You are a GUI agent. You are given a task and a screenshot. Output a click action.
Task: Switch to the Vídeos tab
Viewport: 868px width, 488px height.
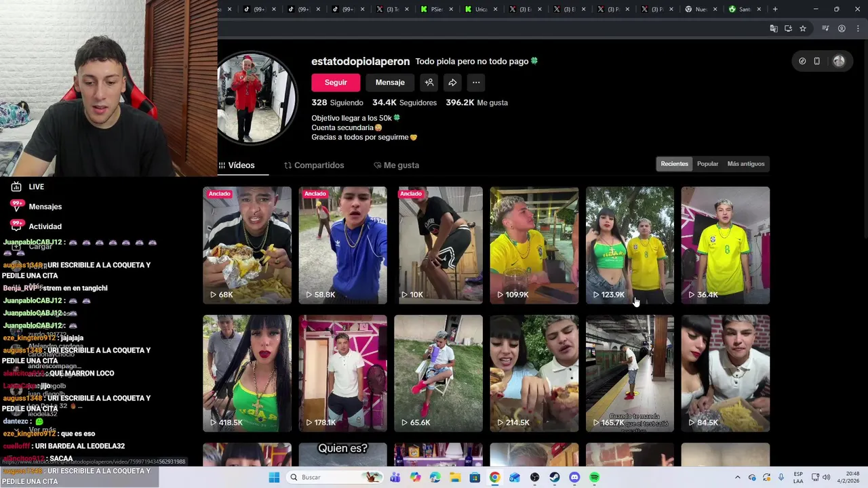237,165
